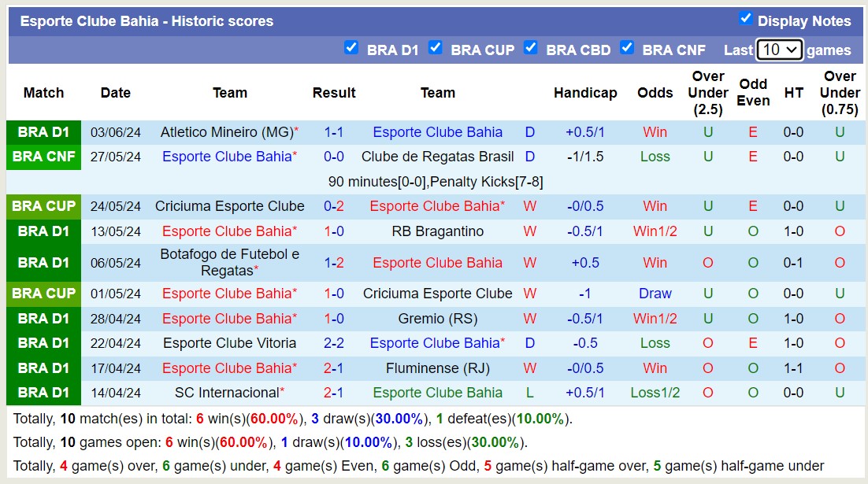Select the Criciuma Esporte Clube link on 01/05/24 row

438,294
